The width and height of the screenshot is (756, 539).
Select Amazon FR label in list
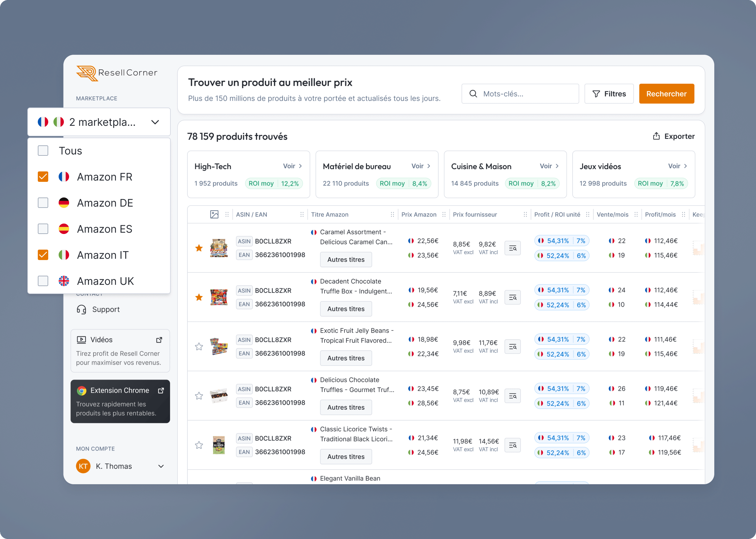click(105, 177)
